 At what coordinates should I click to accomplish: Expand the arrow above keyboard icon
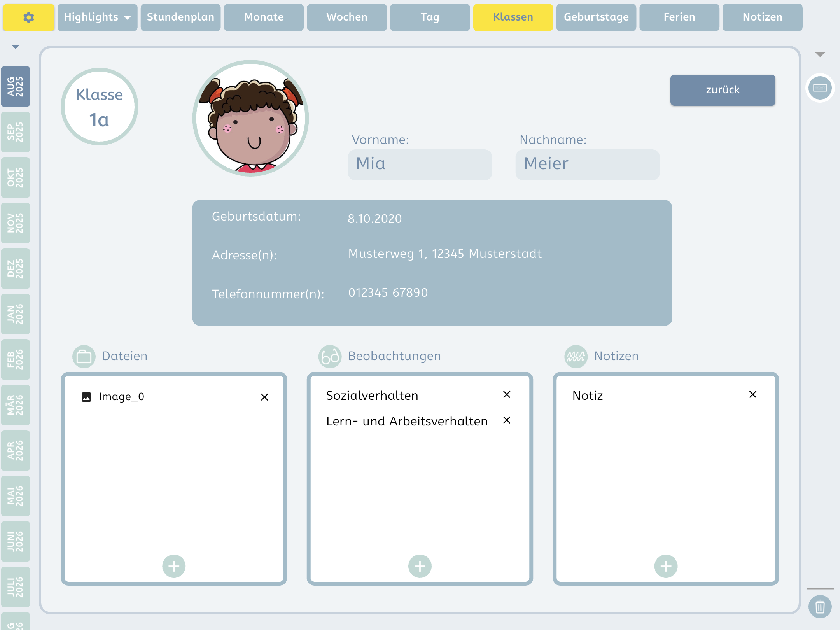[820, 54]
